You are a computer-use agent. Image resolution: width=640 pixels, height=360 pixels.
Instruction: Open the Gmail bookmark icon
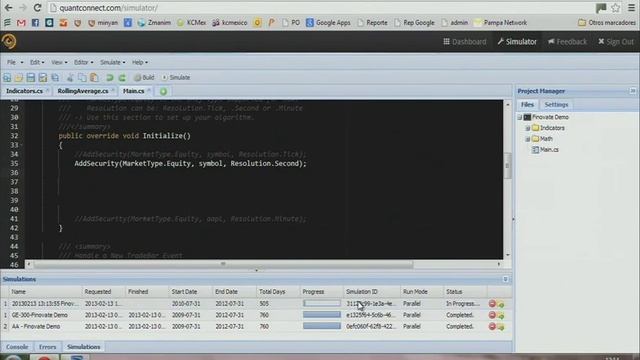(21, 23)
